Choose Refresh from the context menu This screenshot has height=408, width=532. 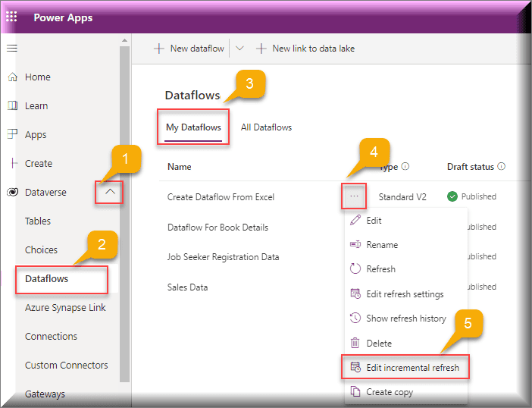[406, 268]
